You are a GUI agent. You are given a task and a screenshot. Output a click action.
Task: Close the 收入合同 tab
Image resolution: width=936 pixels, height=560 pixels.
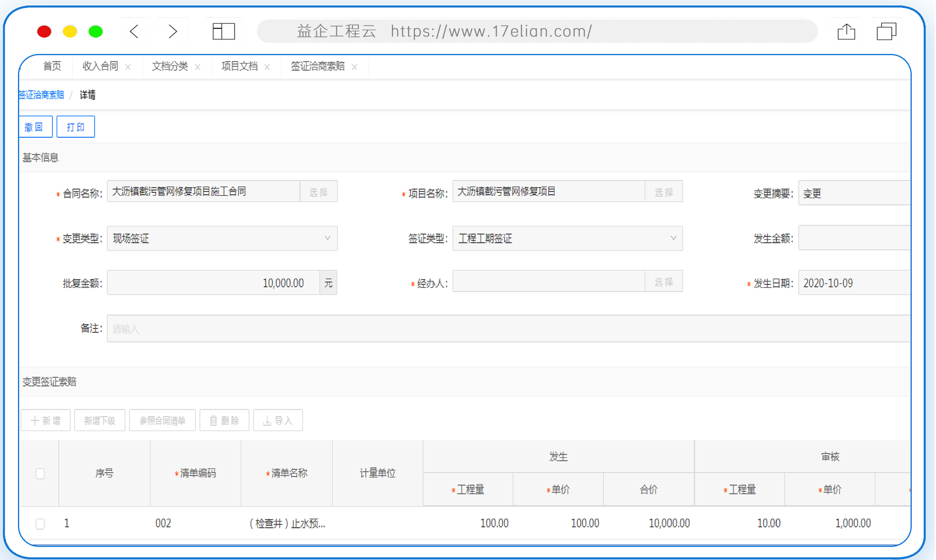pos(128,67)
